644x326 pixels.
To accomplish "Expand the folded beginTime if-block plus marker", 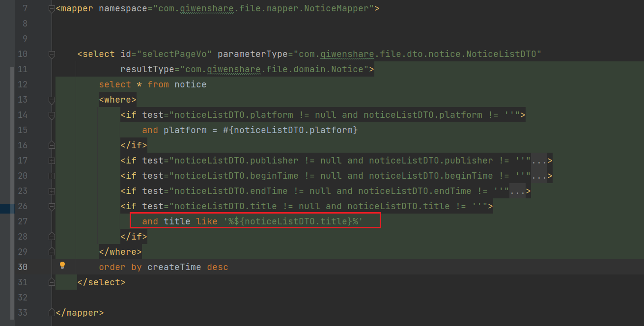I will pyautogui.click(x=52, y=176).
